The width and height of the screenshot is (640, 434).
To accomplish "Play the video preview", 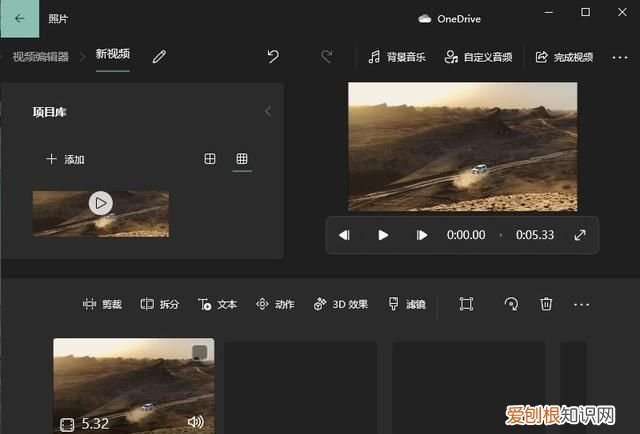I will point(383,235).
